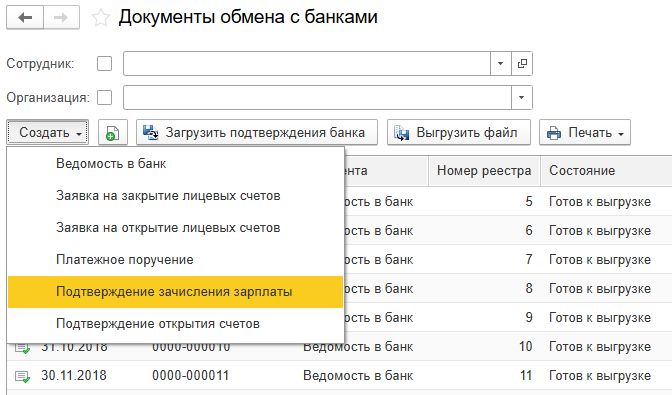Select registry number 6 cell
Screen dimensions: 672x395
[529, 231]
